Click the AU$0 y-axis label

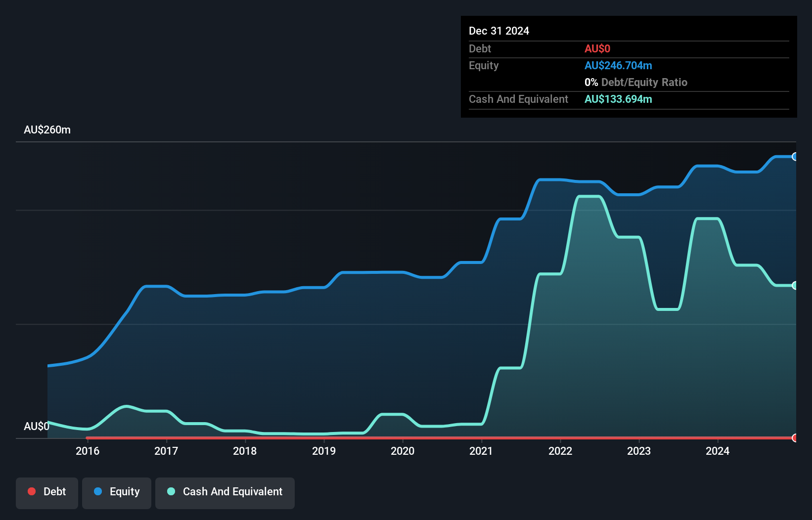[37, 426]
